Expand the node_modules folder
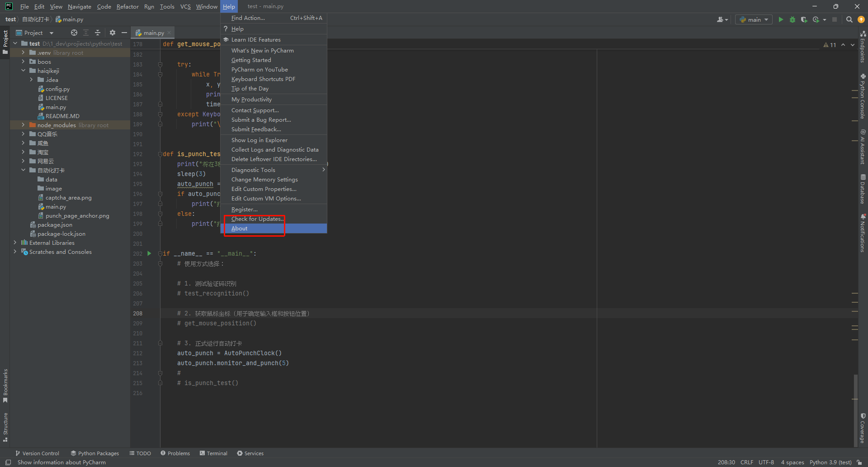This screenshot has height=467, width=868. [23, 125]
